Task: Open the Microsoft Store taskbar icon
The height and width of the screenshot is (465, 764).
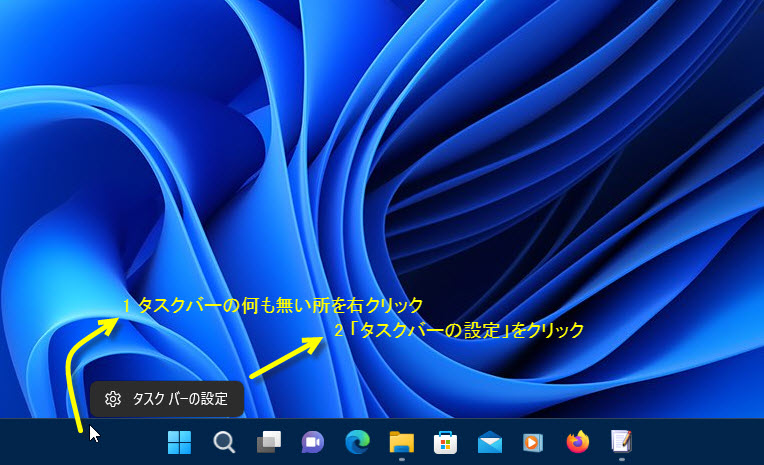Action: click(445, 442)
